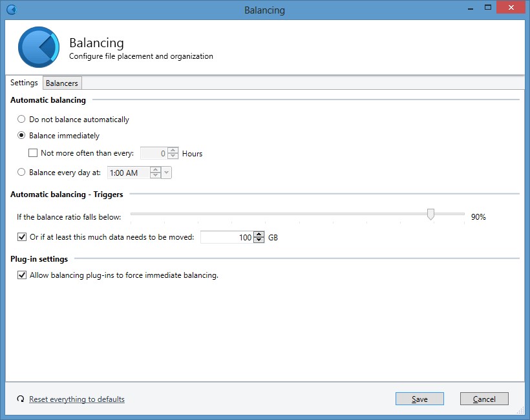The width and height of the screenshot is (530, 420).
Task: Select 'Balance immediately' radio button
Action: click(22, 136)
